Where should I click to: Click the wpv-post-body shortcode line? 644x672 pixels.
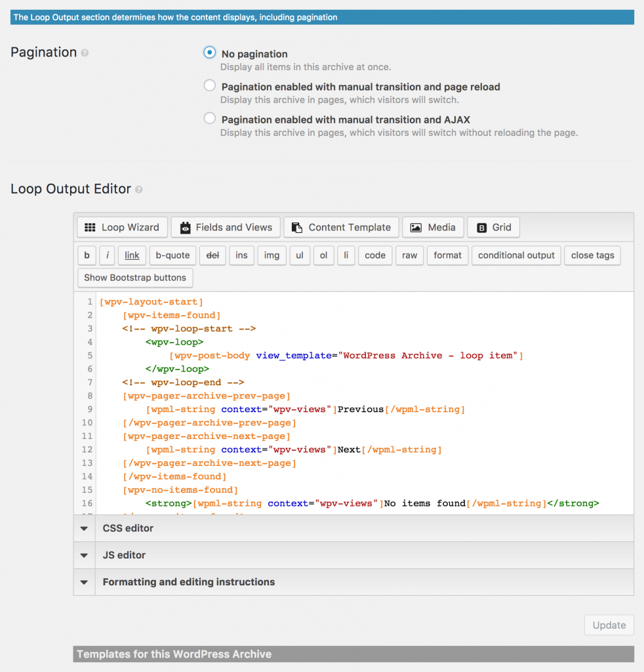(x=346, y=356)
